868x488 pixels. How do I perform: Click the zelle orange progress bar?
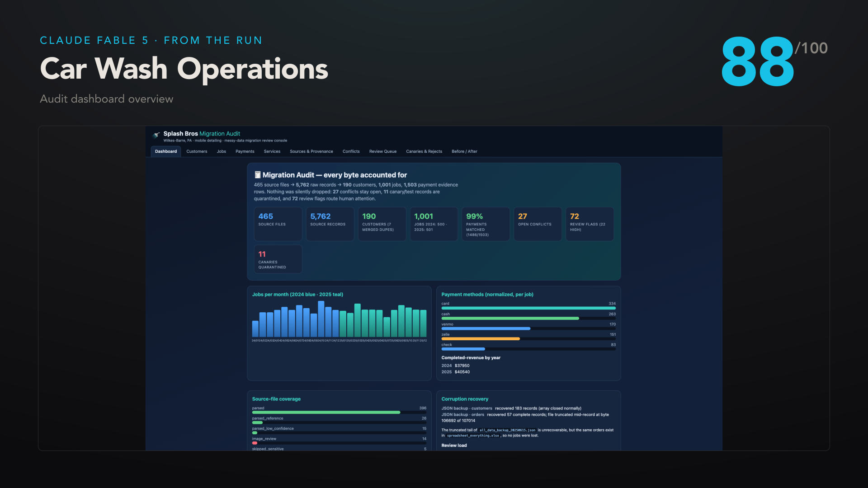[481, 339]
